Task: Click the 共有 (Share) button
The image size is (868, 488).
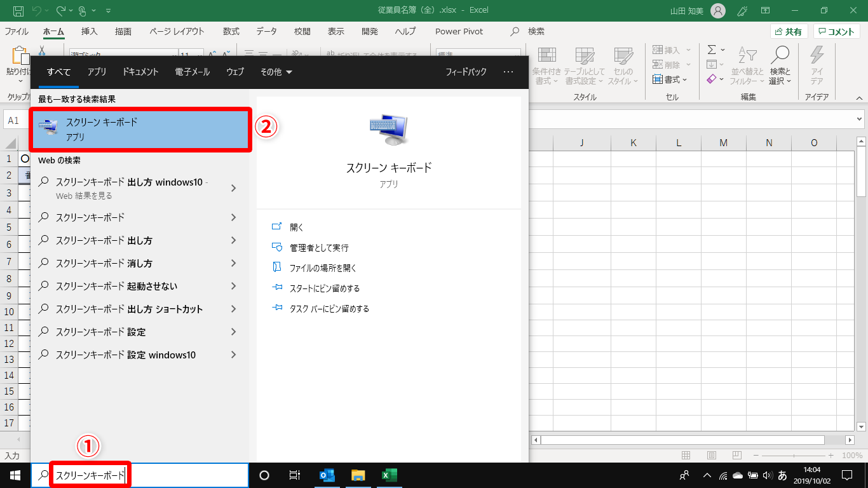Action: tap(789, 32)
